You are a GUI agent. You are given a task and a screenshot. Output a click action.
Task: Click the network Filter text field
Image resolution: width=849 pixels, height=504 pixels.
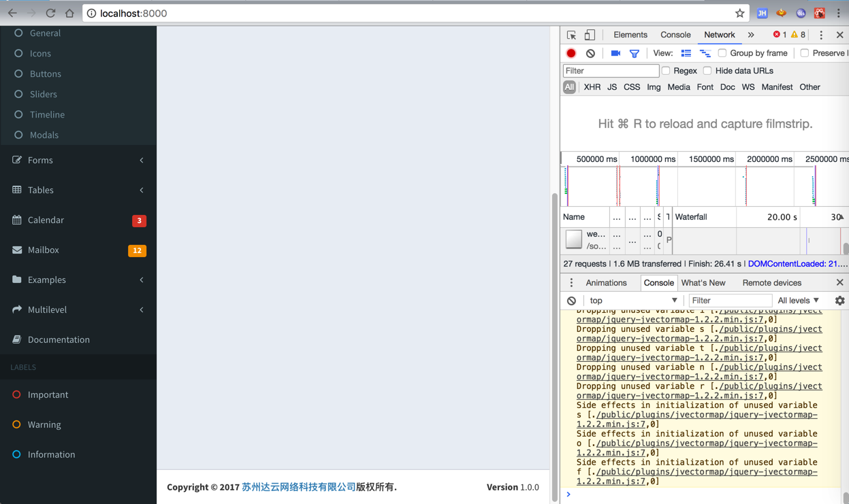[611, 71]
